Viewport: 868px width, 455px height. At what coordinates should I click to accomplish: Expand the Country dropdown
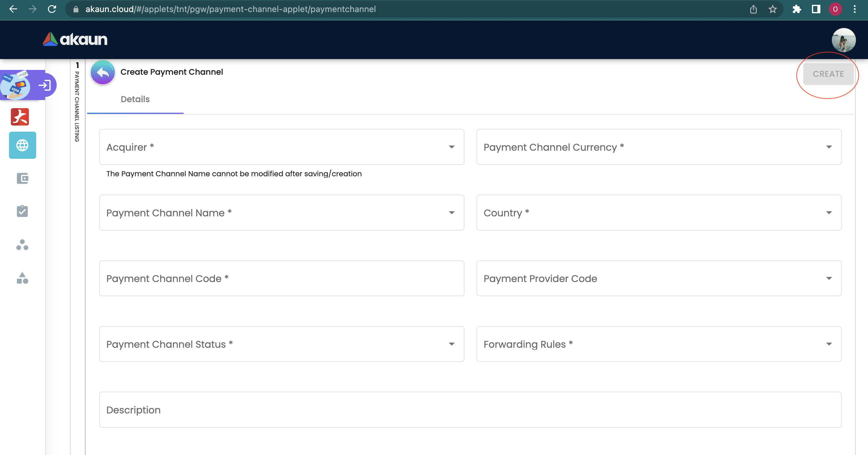click(659, 213)
